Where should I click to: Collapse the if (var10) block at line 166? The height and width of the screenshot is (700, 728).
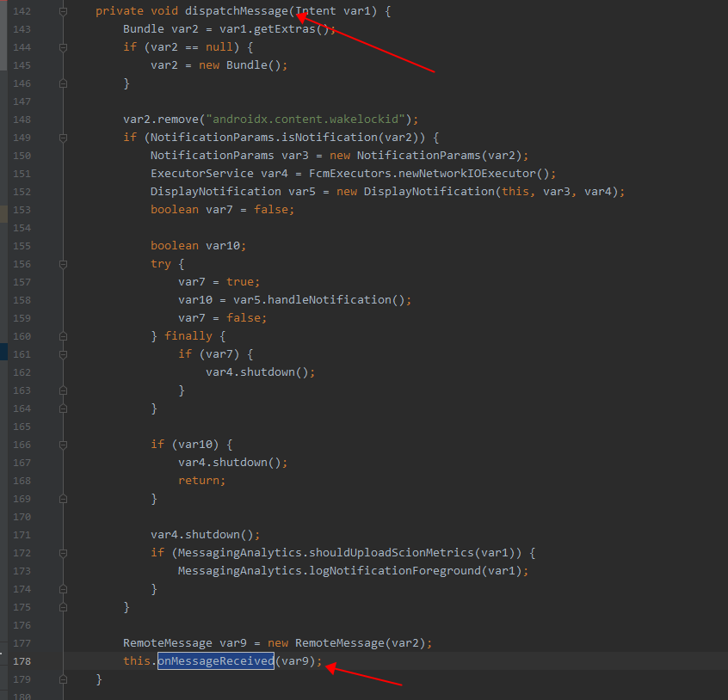click(x=63, y=445)
